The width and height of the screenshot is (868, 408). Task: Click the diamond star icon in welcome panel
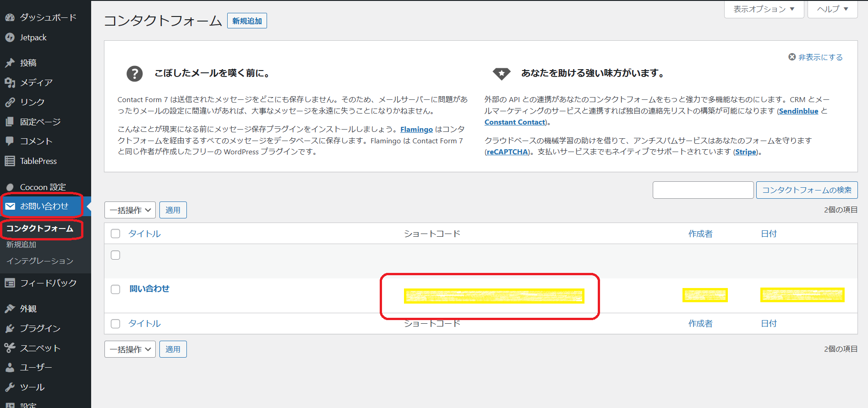(x=502, y=73)
